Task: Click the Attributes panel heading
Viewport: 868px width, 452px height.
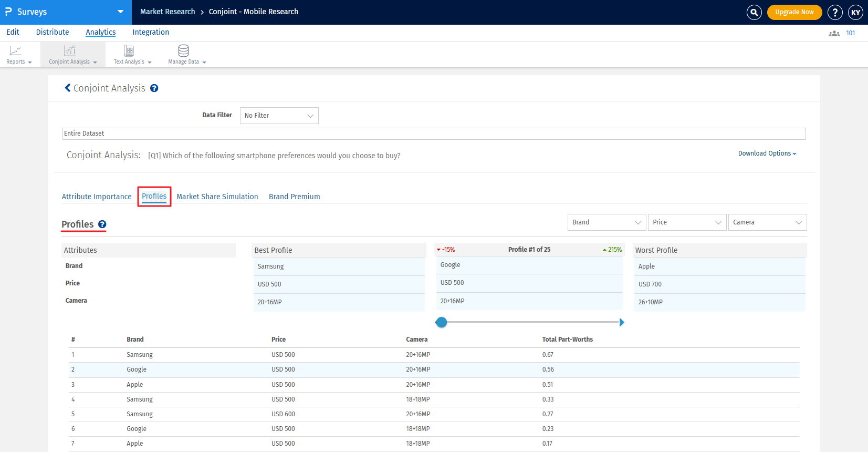Action: click(80, 250)
